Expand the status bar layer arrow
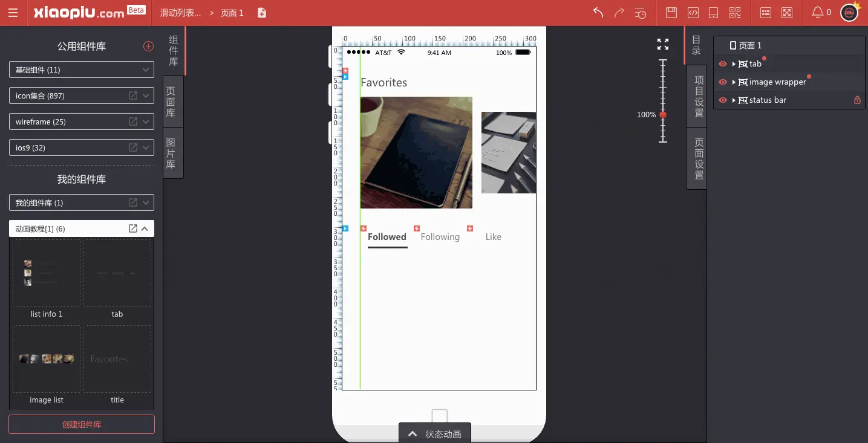The width and height of the screenshot is (868, 443). [734, 100]
